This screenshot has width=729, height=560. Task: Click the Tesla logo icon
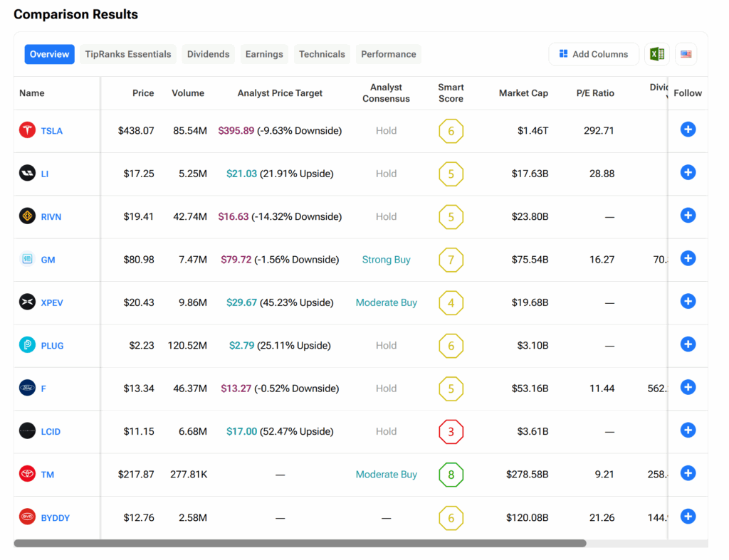coord(27,130)
